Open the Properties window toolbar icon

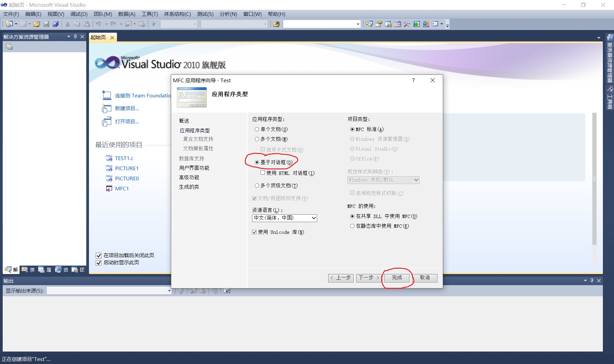(379, 24)
